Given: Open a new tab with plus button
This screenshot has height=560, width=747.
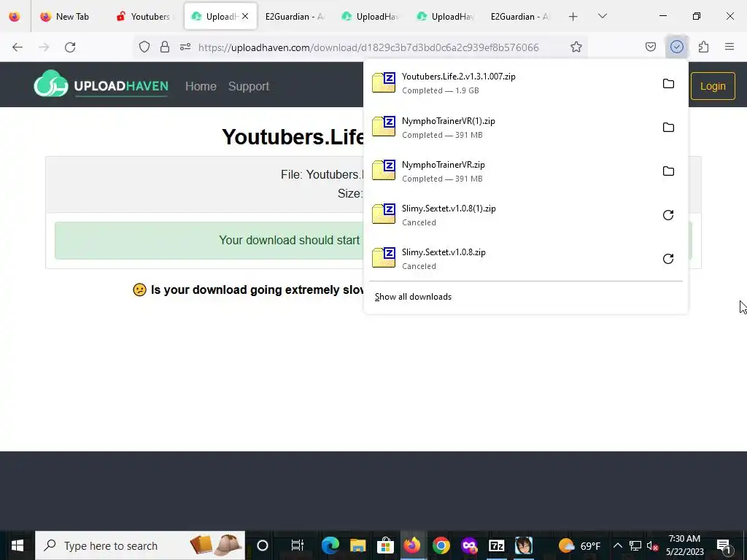Looking at the screenshot, I should point(573,16).
